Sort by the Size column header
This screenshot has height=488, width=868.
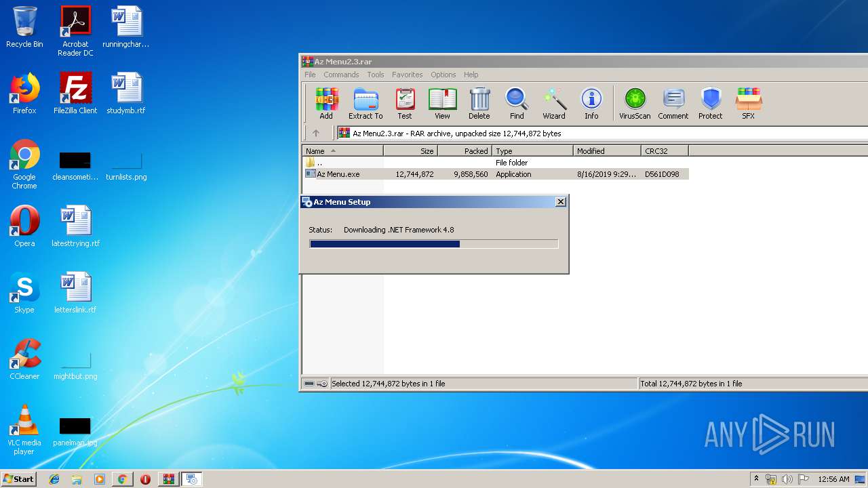[x=411, y=151]
